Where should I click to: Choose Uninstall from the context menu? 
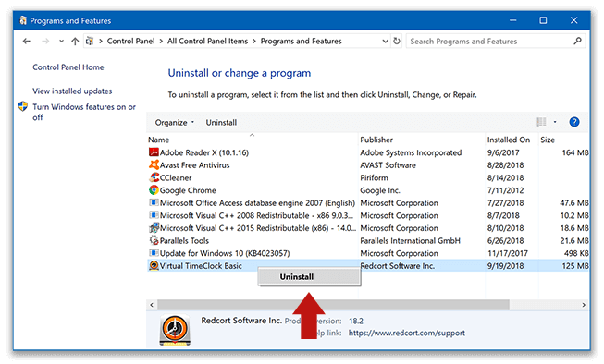[309, 276]
